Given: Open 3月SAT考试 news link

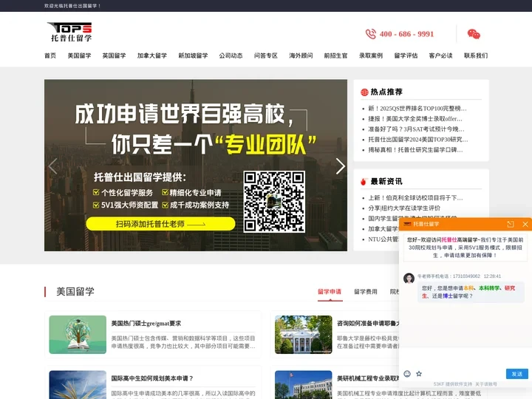Looking at the screenshot, I should coord(416,129).
